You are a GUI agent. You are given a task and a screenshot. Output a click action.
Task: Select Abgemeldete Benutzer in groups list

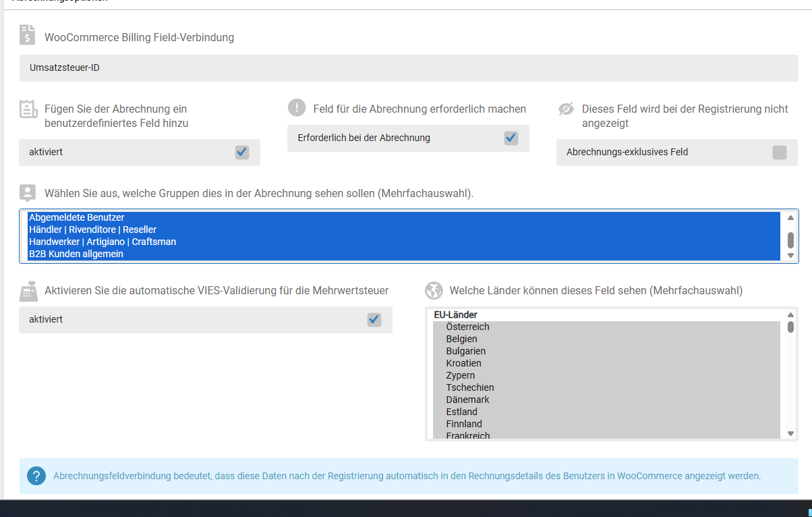[x=77, y=217]
